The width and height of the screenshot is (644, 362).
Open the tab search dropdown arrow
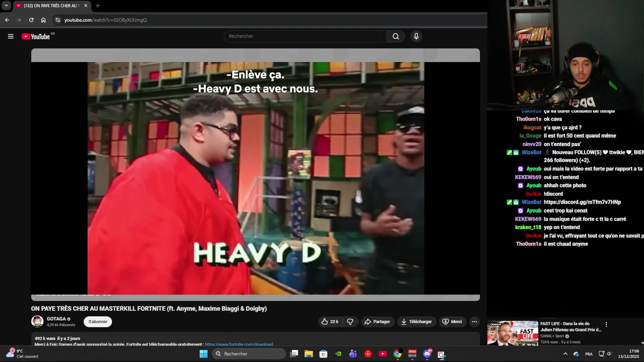6,6
